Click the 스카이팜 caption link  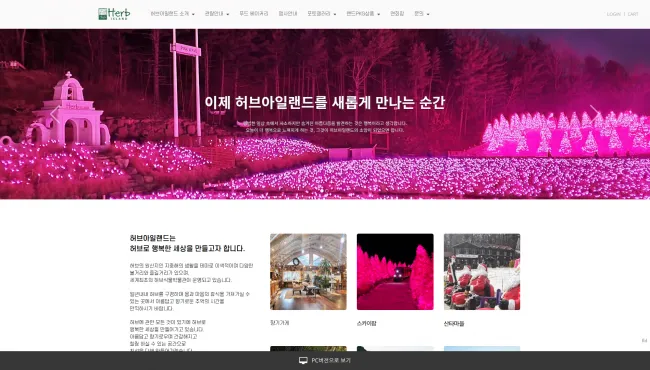(366, 323)
